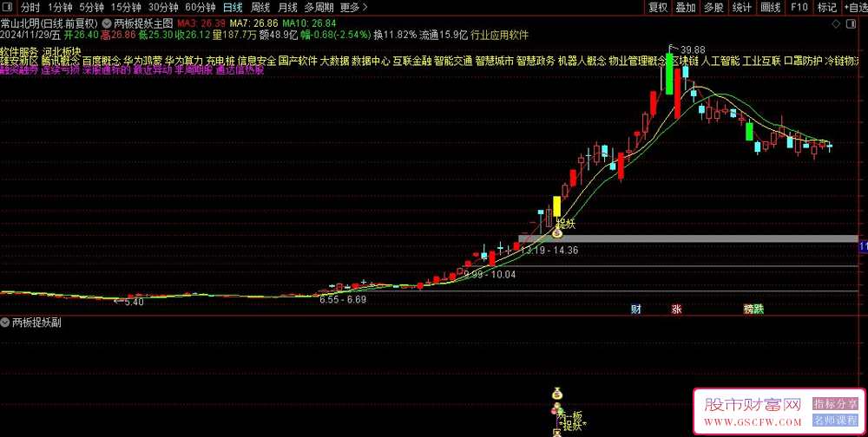Viewport: 868px width, 437px height.
Task: Click the 互联金融 concept tag
Action: [x=411, y=61]
